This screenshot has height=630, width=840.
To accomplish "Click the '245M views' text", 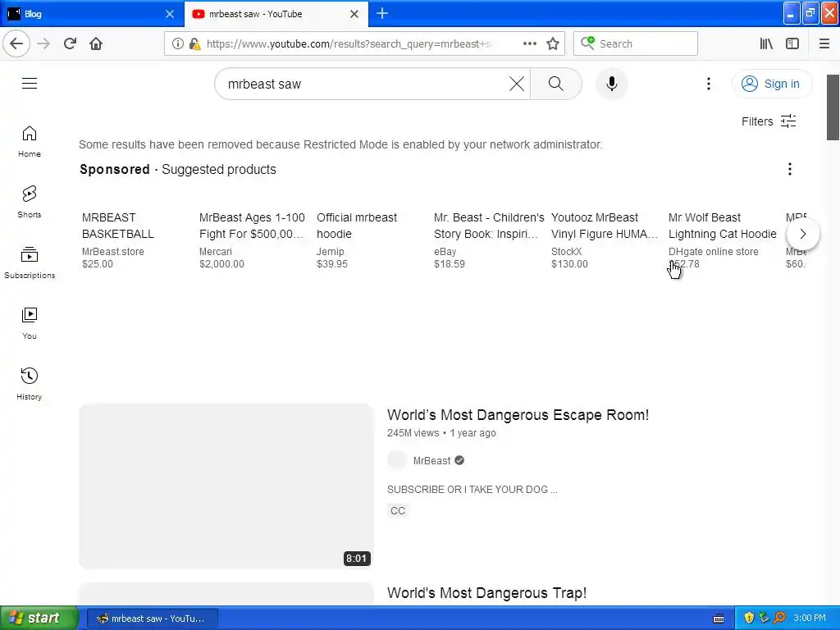I will pyautogui.click(x=413, y=433).
